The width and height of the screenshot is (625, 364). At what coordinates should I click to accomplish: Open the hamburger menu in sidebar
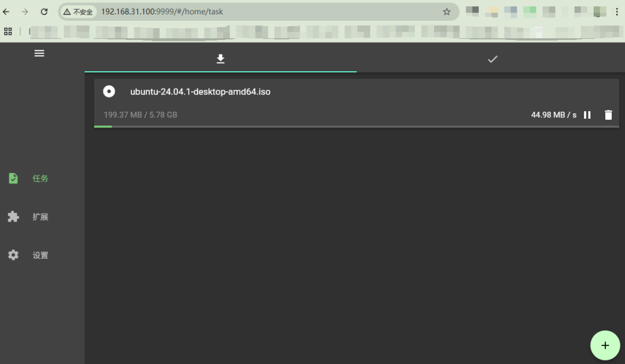click(x=39, y=53)
